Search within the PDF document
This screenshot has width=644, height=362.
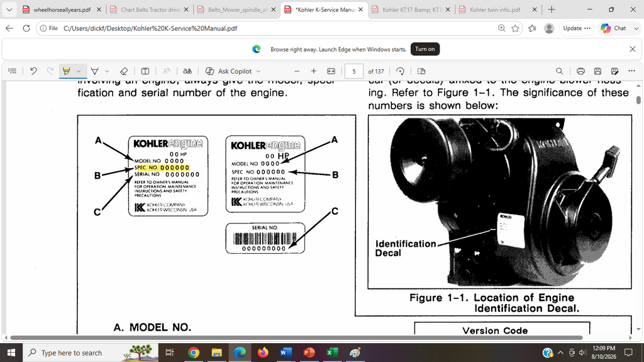coord(559,71)
